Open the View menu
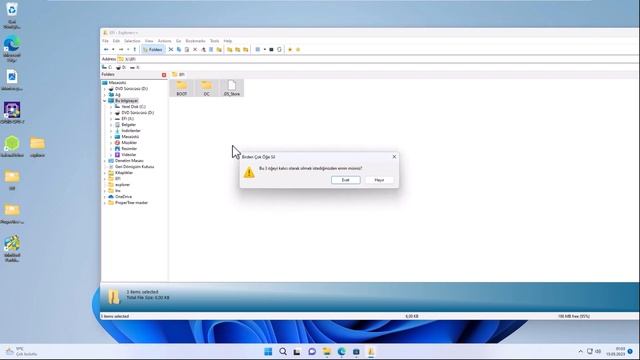Image resolution: width=640 pixels, height=360 pixels. click(149, 41)
